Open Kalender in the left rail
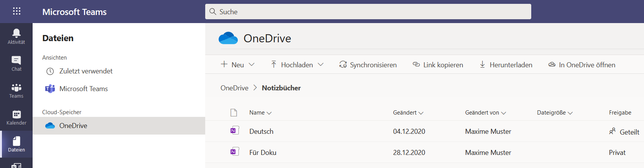 click(x=16, y=118)
